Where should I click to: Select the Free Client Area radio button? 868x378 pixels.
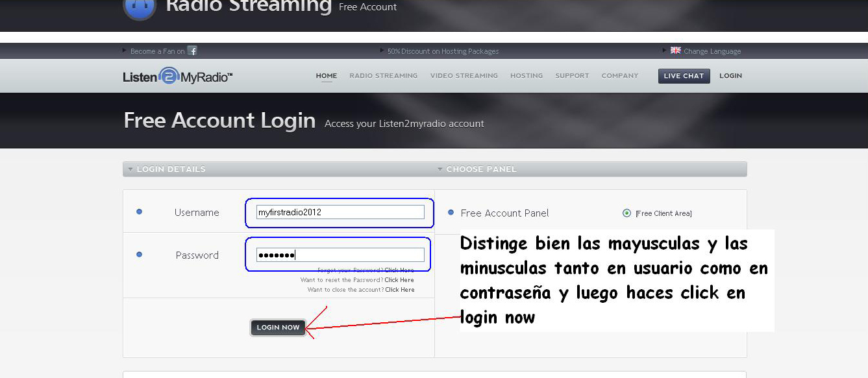[x=626, y=213]
